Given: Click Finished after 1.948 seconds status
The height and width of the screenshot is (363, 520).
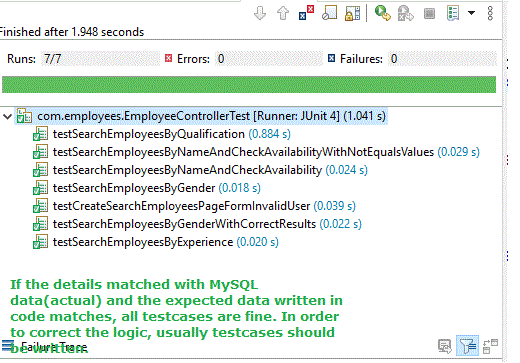Looking at the screenshot, I should click(72, 32).
